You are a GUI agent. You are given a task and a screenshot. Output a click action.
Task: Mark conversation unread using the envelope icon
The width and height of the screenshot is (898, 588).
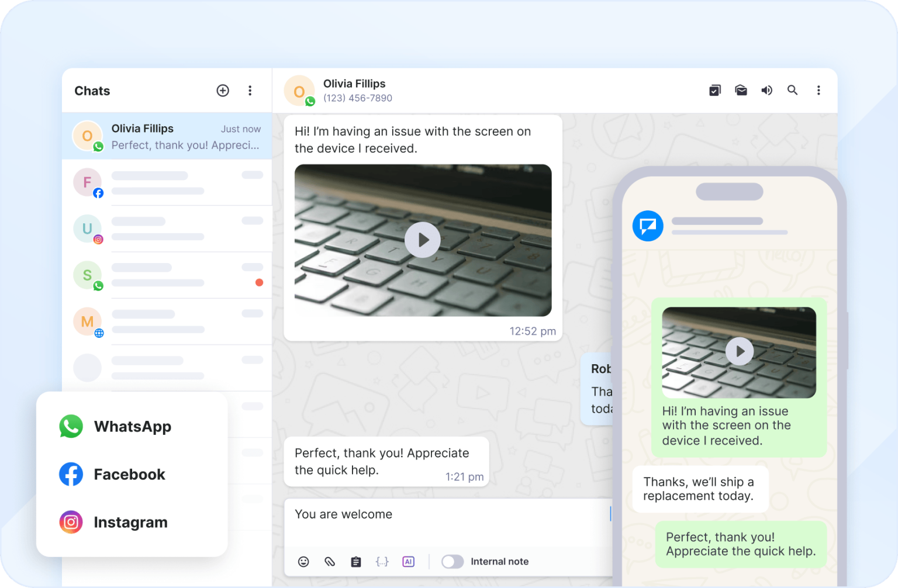741,90
